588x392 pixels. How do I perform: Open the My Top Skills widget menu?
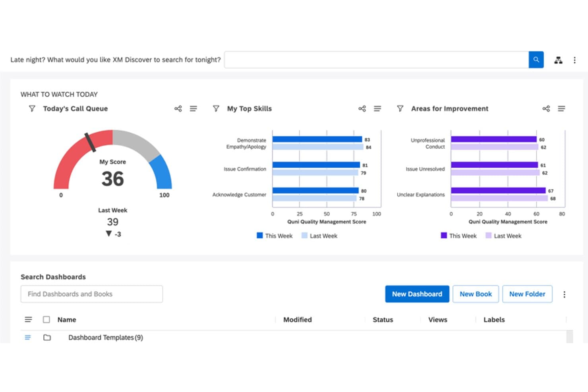tap(377, 108)
